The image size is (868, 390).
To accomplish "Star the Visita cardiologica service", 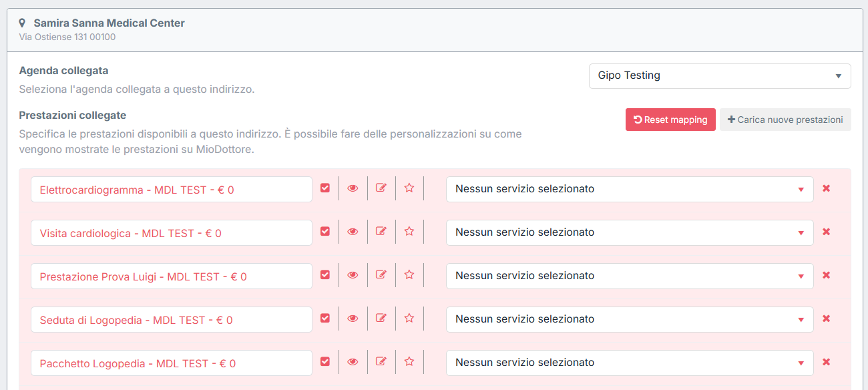I will click(409, 232).
